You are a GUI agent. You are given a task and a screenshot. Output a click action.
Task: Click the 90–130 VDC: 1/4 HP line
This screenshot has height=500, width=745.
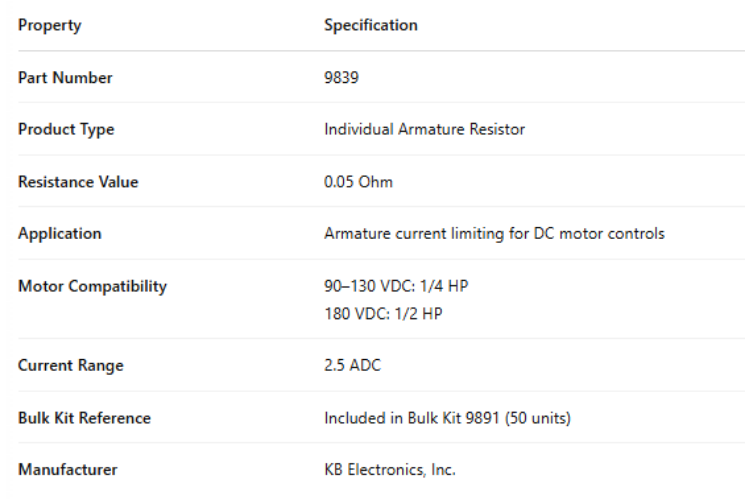point(396,287)
